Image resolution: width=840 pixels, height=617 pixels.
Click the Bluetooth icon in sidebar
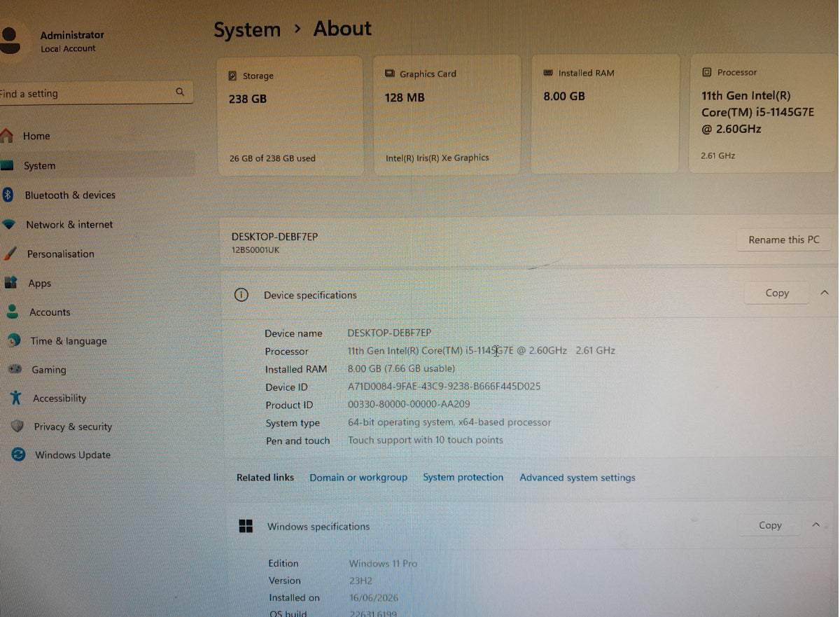[x=8, y=195]
